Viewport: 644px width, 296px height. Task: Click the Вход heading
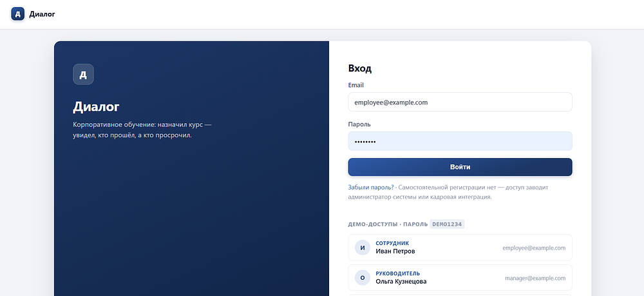pos(360,68)
